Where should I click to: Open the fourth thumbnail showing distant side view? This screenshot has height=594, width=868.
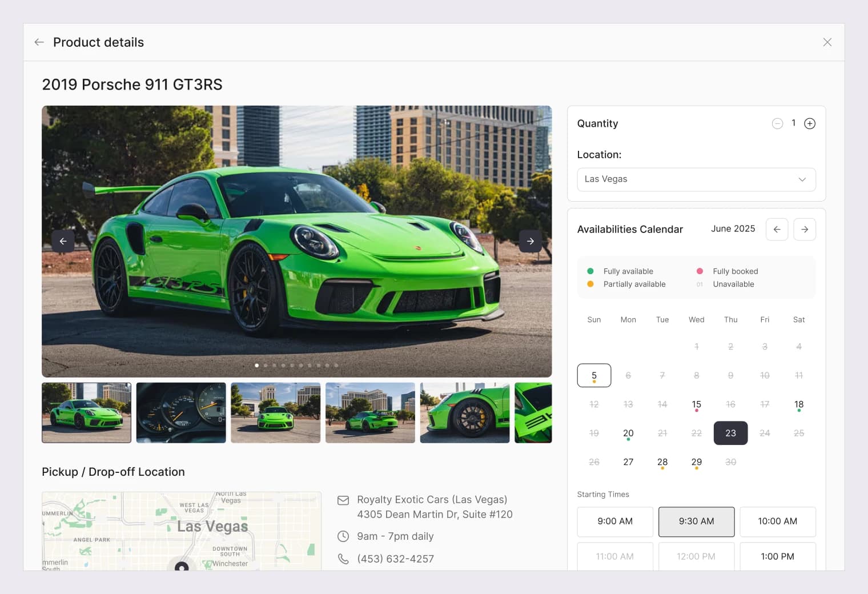(370, 413)
